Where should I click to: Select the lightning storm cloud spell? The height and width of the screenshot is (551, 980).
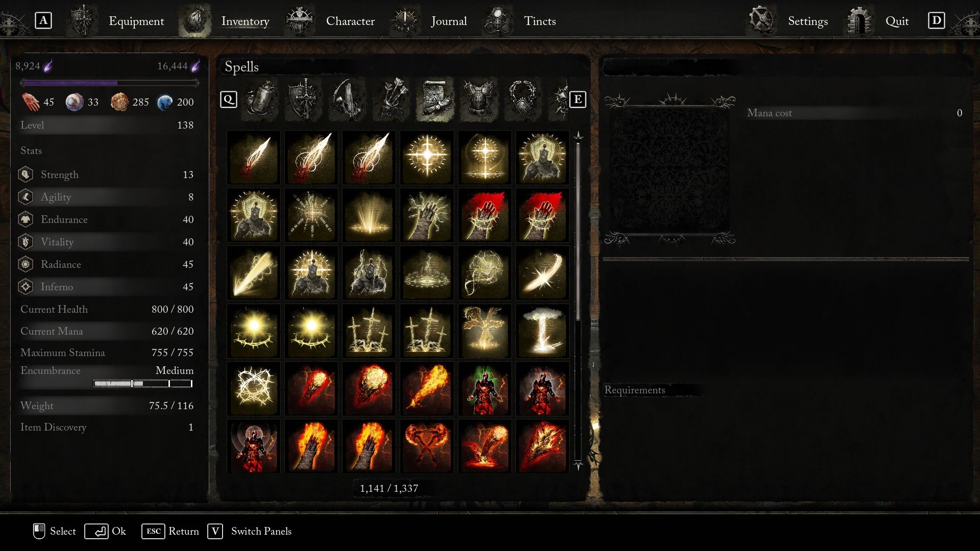coord(542,331)
